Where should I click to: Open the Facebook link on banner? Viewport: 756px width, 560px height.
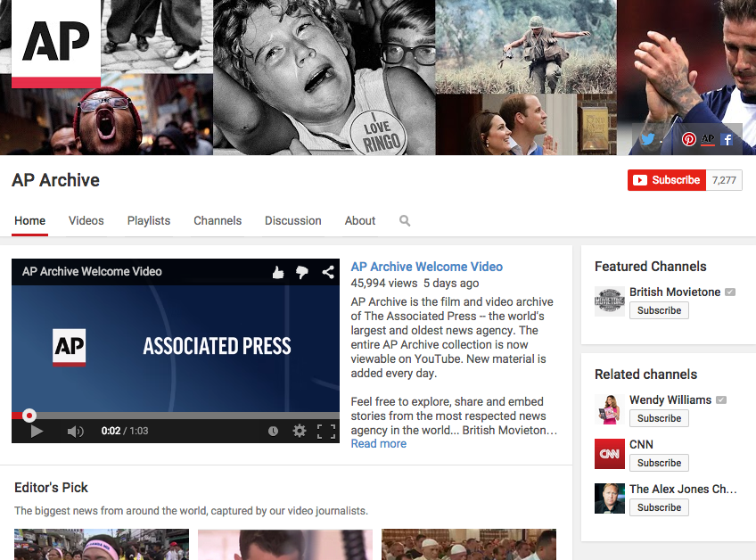point(727,140)
